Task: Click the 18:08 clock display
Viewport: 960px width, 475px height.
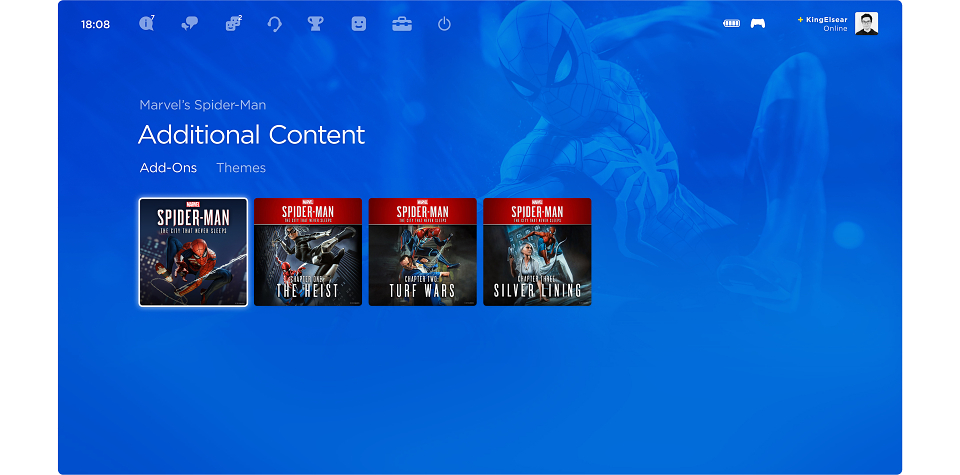Action: pyautogui.click(x=96, y=24)
